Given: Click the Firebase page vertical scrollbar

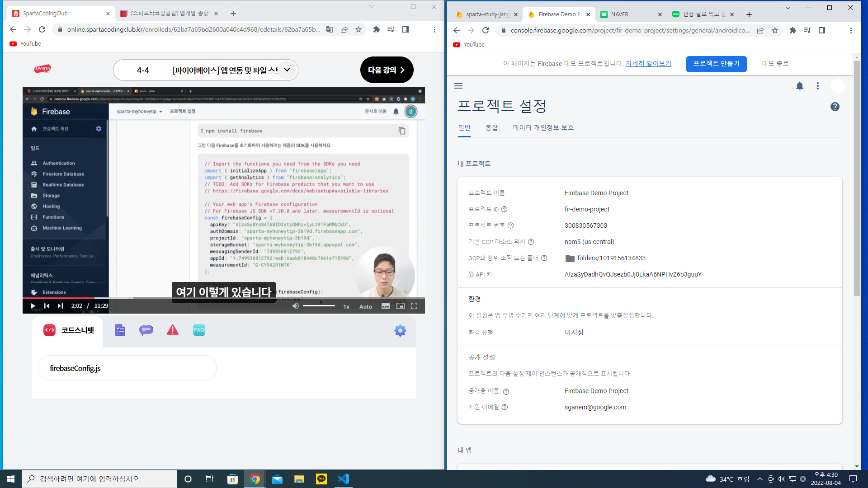Looking at the screenshot, I should coord(857,178).
